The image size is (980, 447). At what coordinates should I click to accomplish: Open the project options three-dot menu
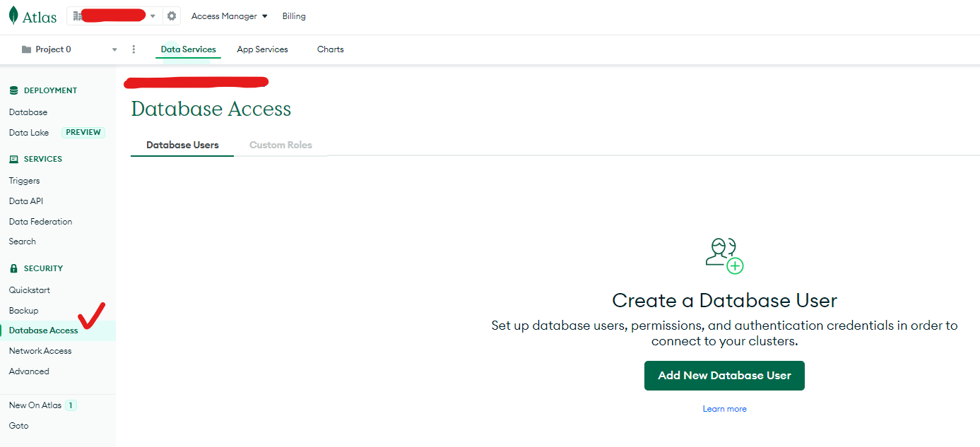pyautogui.click(x=134, y=49)
